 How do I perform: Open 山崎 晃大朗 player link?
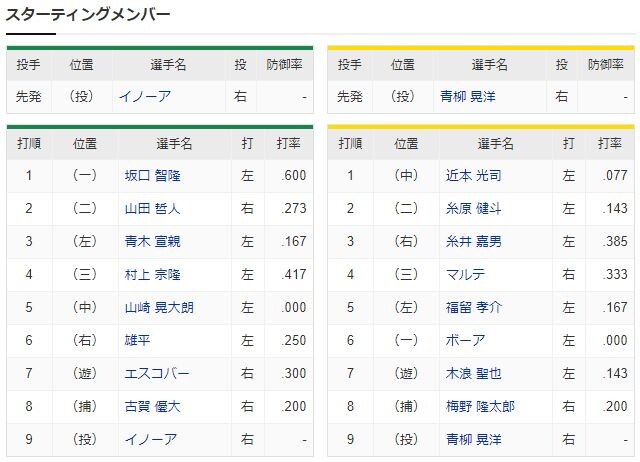tap(159, 308)
